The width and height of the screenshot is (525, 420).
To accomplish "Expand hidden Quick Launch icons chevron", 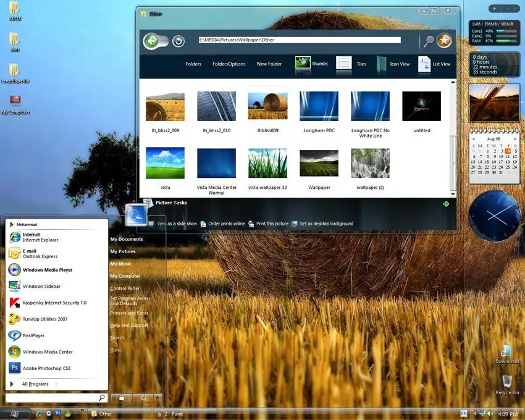I will tap(82, 409).
